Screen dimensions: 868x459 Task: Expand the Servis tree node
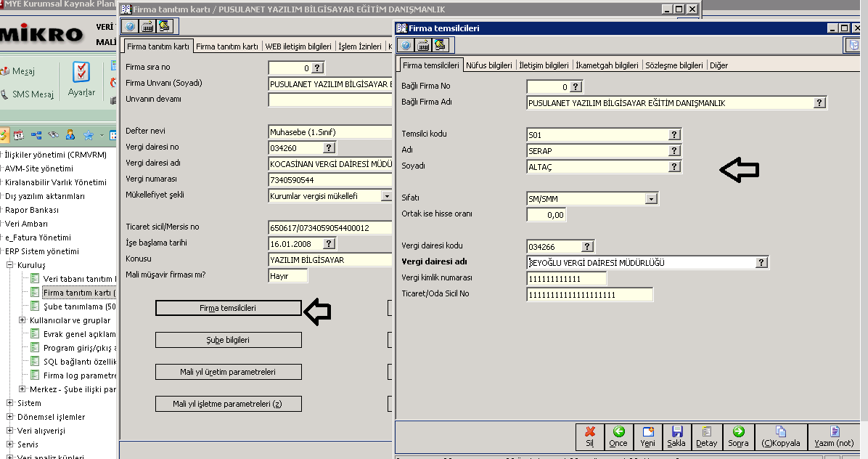coord(9,444)
